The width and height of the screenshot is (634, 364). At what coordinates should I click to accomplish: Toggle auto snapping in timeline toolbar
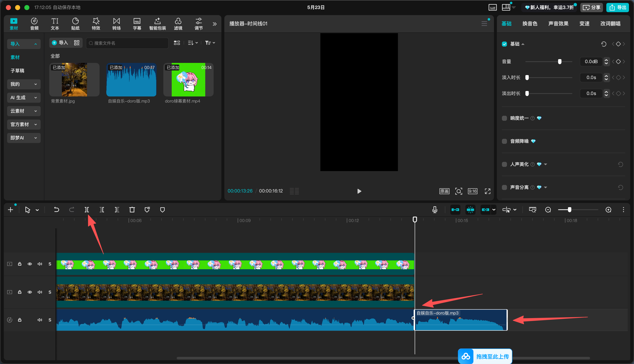coord(470,210)
